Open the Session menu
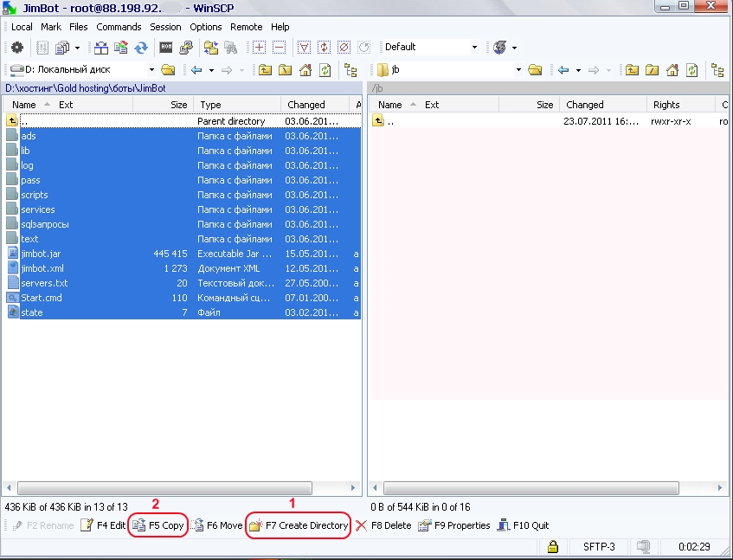The image size is (733, 560). (x=165, y=27)
